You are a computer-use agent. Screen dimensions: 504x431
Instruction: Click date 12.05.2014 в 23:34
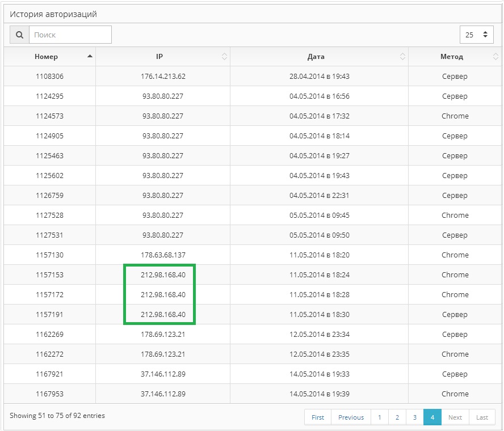[x=319, y=335]
